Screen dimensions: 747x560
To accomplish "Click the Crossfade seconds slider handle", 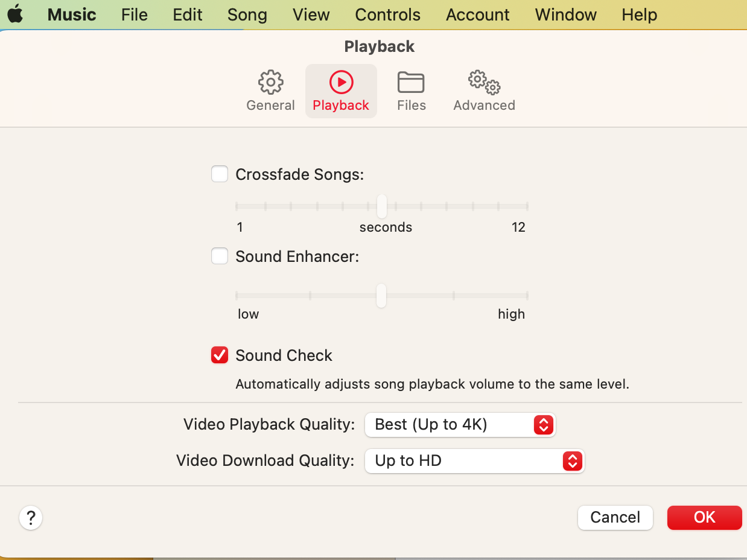I will click(381, 206).
